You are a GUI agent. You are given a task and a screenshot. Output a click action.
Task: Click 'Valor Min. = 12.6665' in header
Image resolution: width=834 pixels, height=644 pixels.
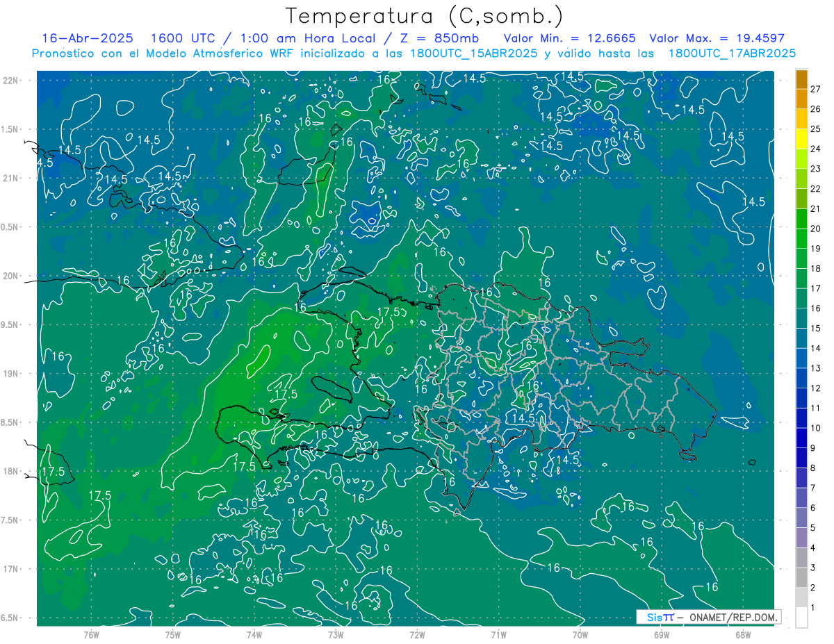(x=569, y=38)
